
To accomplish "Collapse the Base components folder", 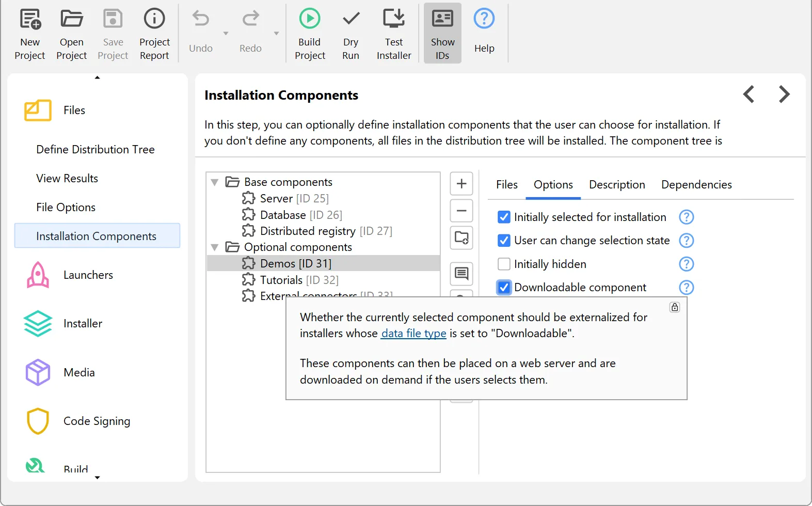I will point(215,182).
